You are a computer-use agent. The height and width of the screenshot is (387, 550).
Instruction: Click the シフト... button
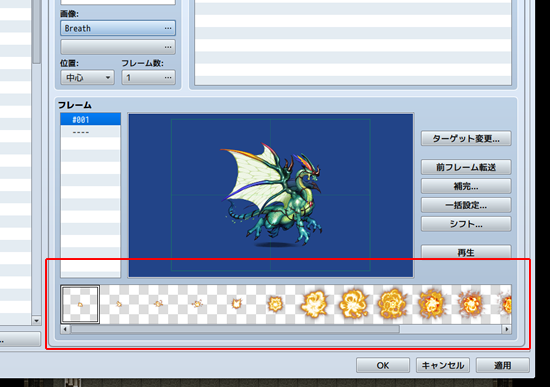(466, 224)
